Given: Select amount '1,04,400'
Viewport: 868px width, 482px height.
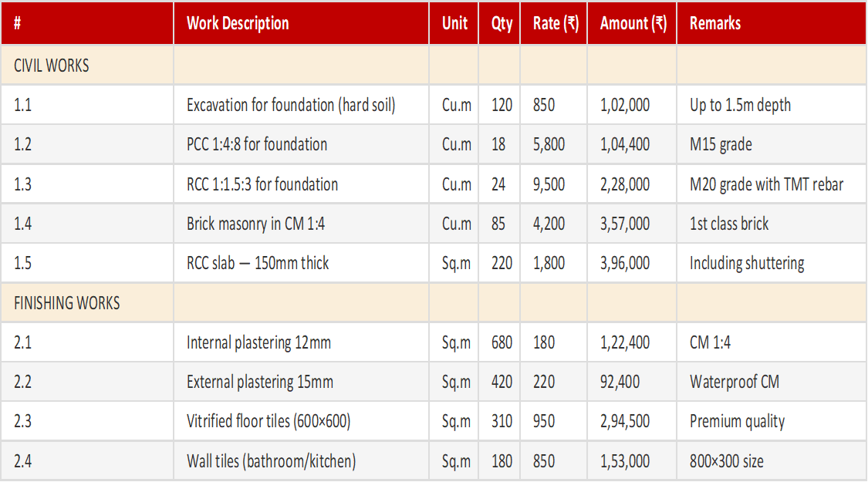Looking at the screenshot, I should click(x=624, y=144).
